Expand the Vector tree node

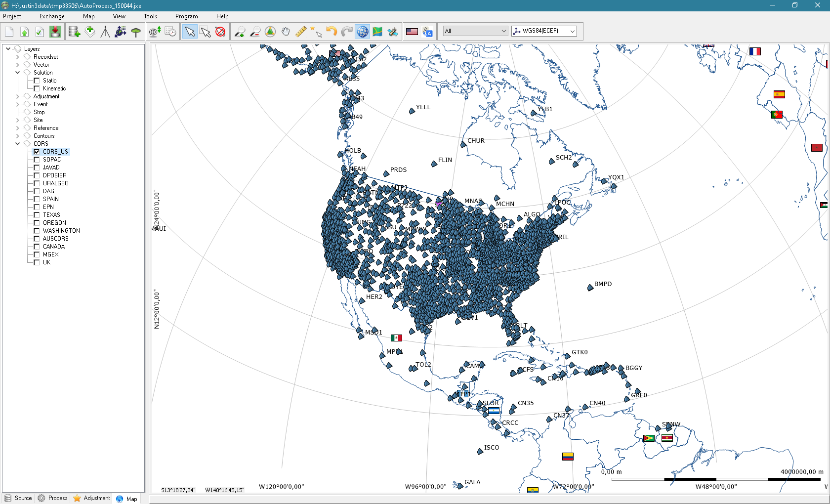pos(17,65)
